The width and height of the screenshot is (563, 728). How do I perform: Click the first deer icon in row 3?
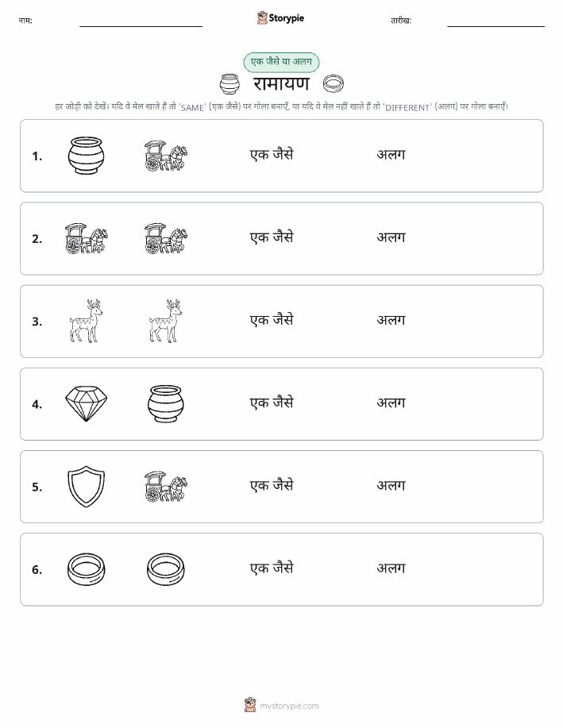point(86,321)
